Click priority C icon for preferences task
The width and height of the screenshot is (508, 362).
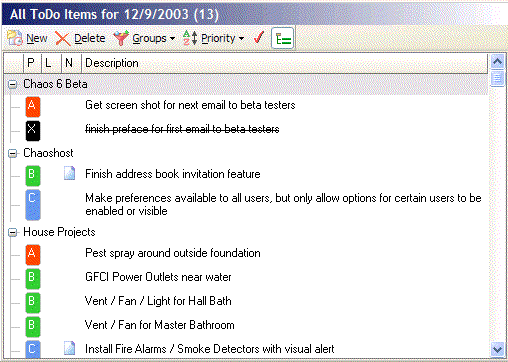[33, 205]
